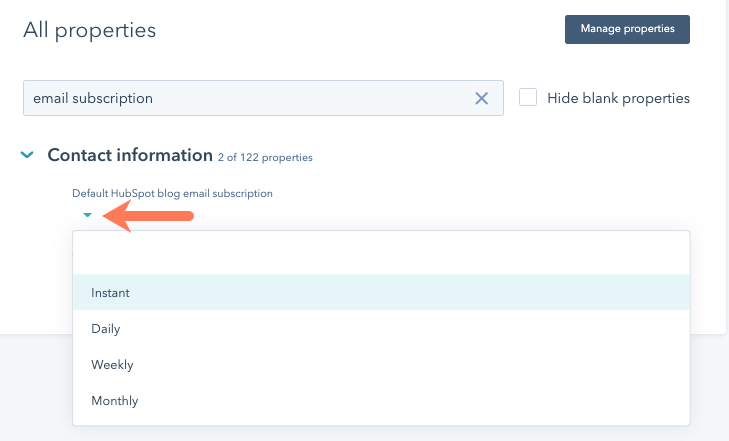
Task: Click the All properties title
Action: coord(90,30)
